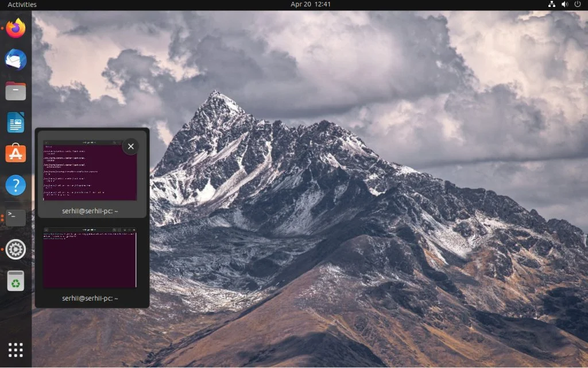The width and height of the screenshot is (588, 368).
Task: Launch the Help application
Action: [x=14, y=185]
